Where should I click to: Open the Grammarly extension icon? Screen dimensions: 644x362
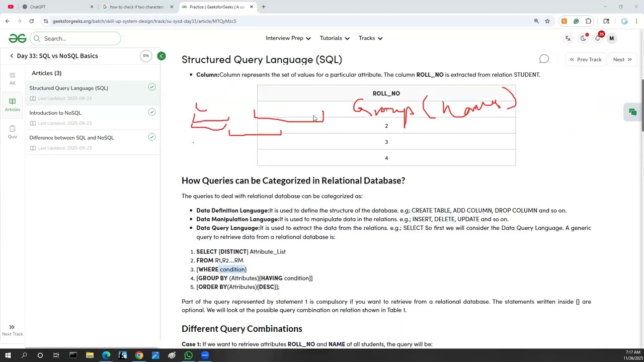tap(576, 21)
